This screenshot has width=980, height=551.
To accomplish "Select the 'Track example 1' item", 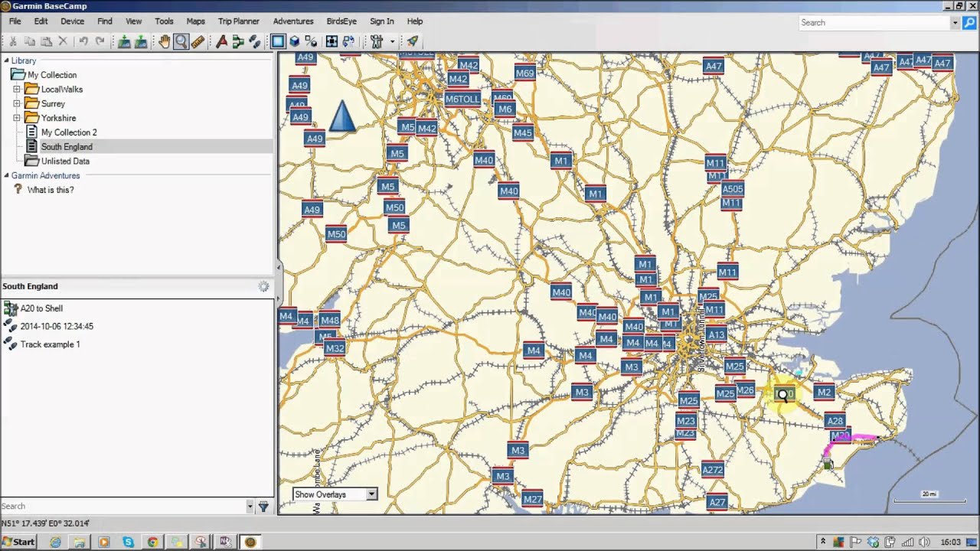I will (50, 344).
